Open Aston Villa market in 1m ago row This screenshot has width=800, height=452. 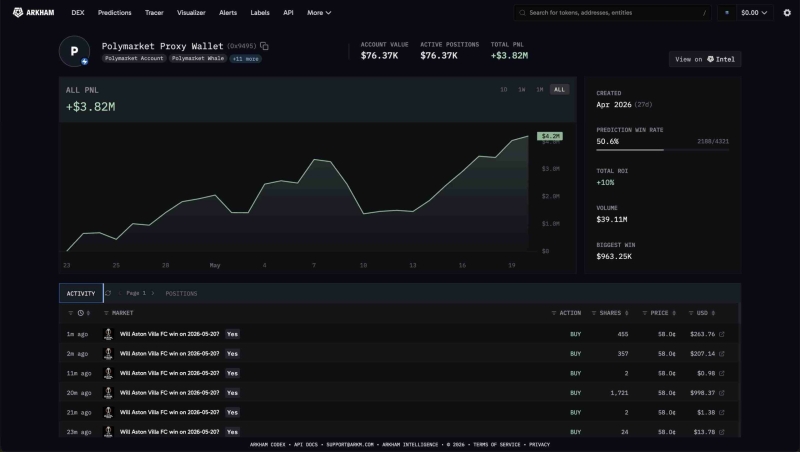pos(169,334)
